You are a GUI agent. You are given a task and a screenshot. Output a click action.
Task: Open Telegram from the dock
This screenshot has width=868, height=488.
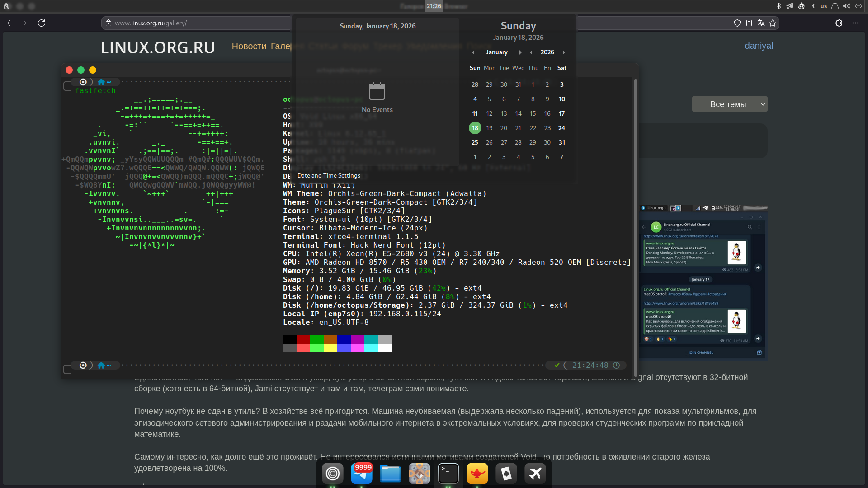[361, 474]
